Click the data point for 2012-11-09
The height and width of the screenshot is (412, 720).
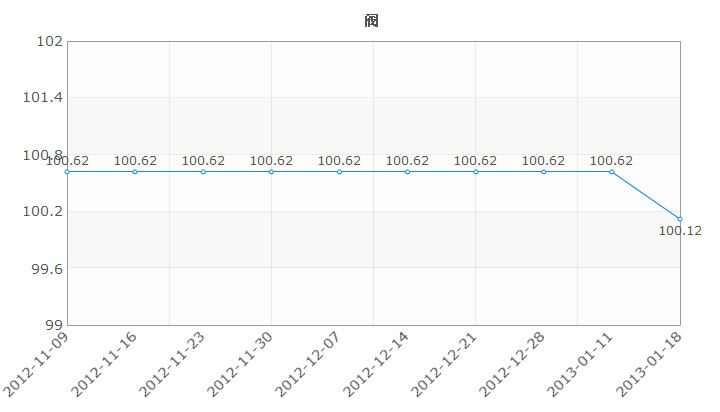coord(67,172)
